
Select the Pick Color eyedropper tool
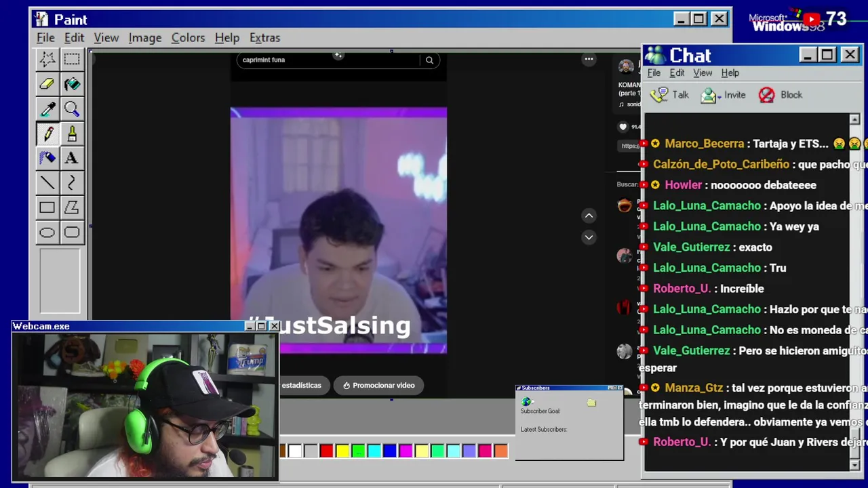pos(47,109)
